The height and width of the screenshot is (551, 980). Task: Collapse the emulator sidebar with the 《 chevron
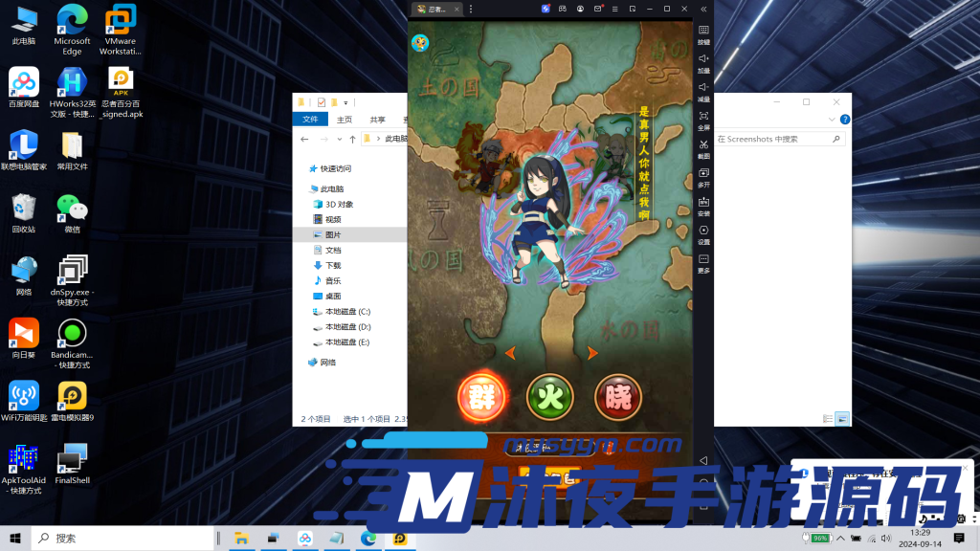point(705,8)
